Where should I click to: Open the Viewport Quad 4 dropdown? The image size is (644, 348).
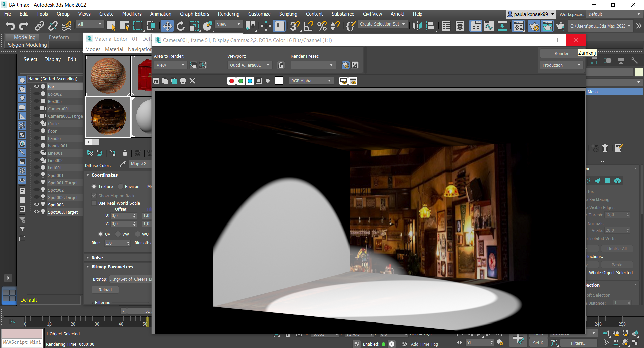point(250,65)
